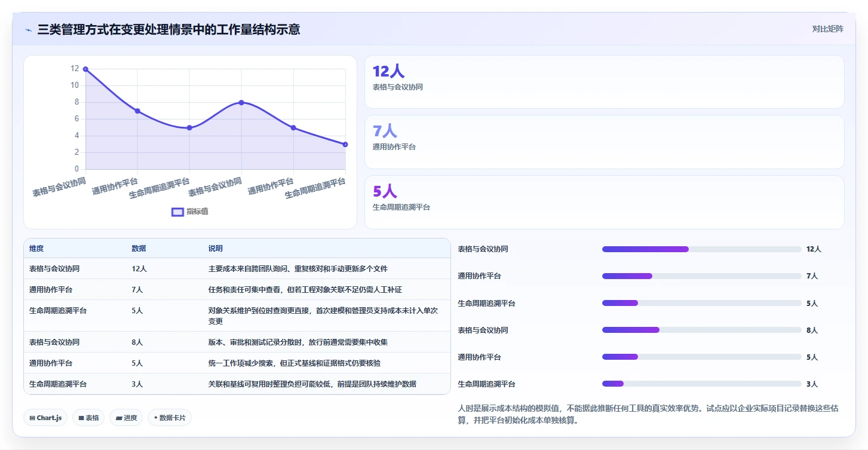The height and width of the screenshot is (450, 868).
Task: Click the 进度 chip
Action: pos(126,418)
